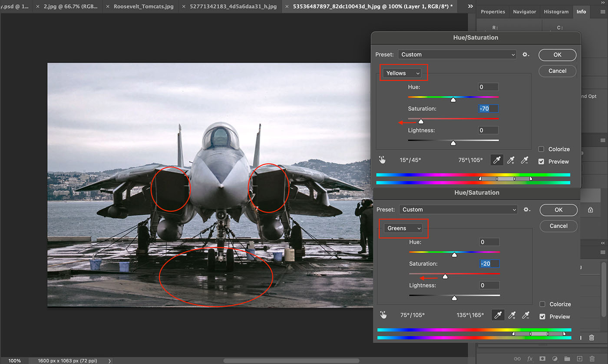Viewport: 608px width, 364px height.
Task: Enable Colorize in the Yellows dialog
Action: pos(542,149)
